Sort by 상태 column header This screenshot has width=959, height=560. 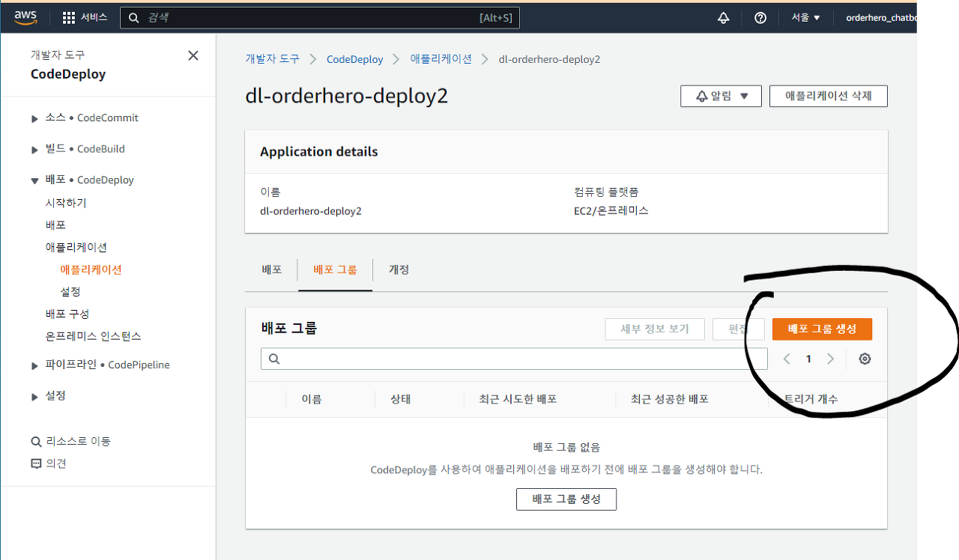tap(400, 400)
